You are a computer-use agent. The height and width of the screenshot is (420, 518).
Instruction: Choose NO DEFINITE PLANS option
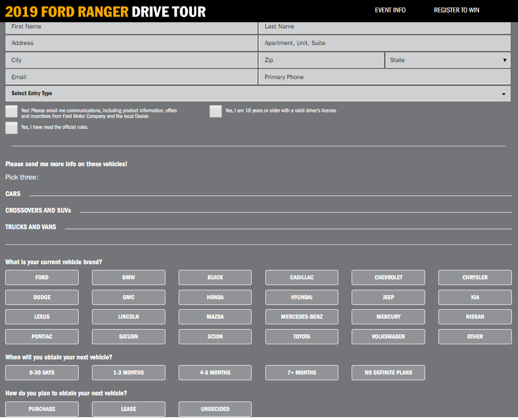coord(388,373)
